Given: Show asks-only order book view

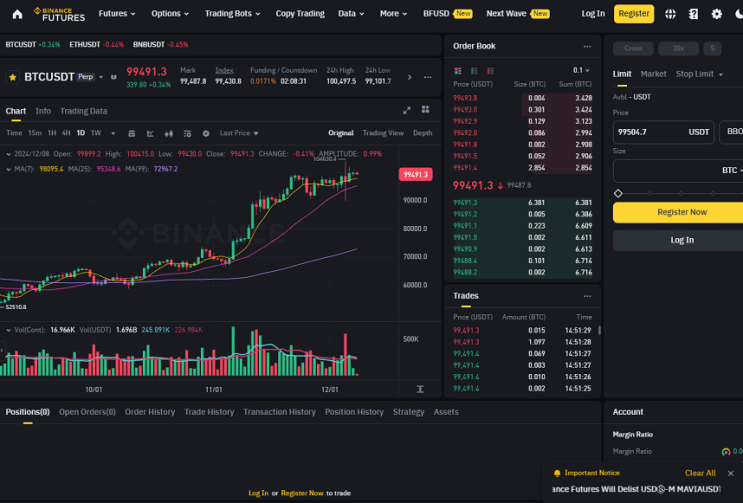Looking at the screenshot, I should [x=490, y=71].
